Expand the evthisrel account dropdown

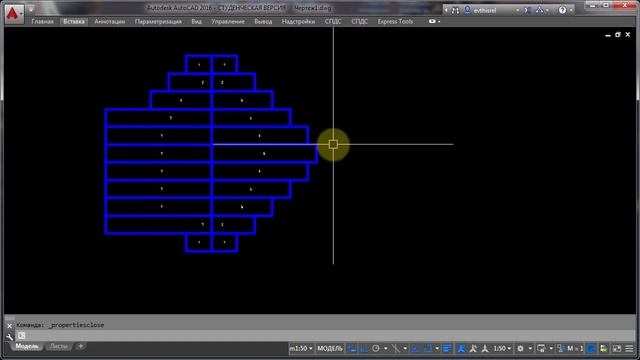[x=518, y=10]
